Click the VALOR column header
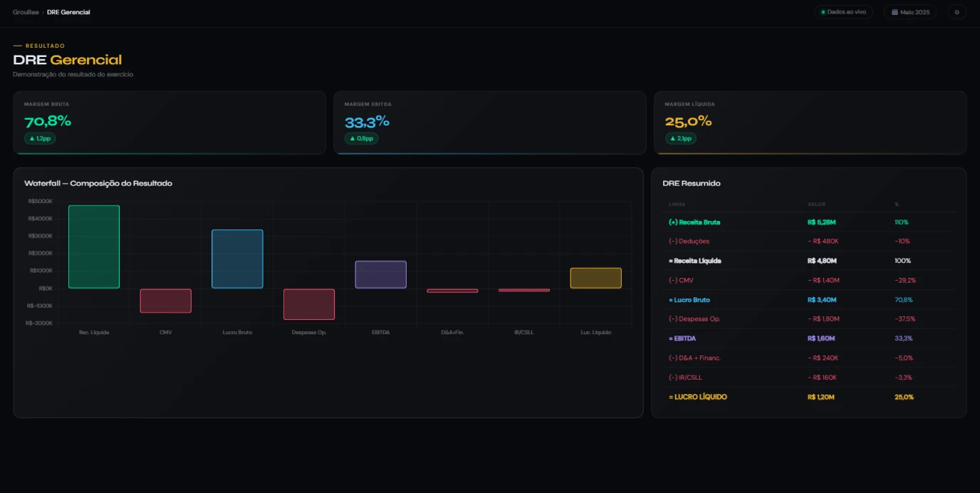This screenshot has height=493, width=980. pos(816,204)
